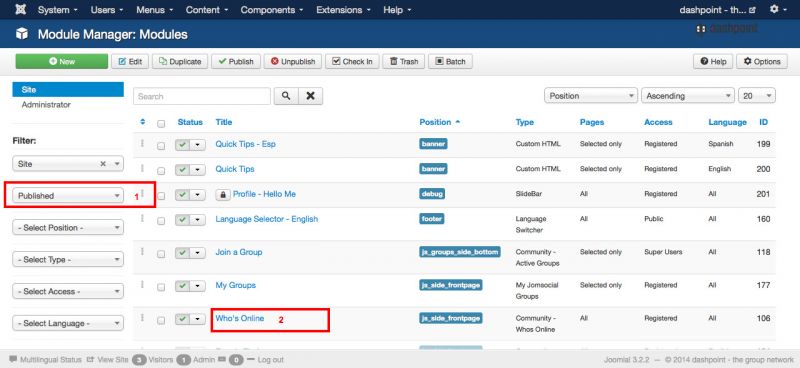The image size is (800, 368).
Task: Open the Select Access dropdown
Action: coord(68,291)
